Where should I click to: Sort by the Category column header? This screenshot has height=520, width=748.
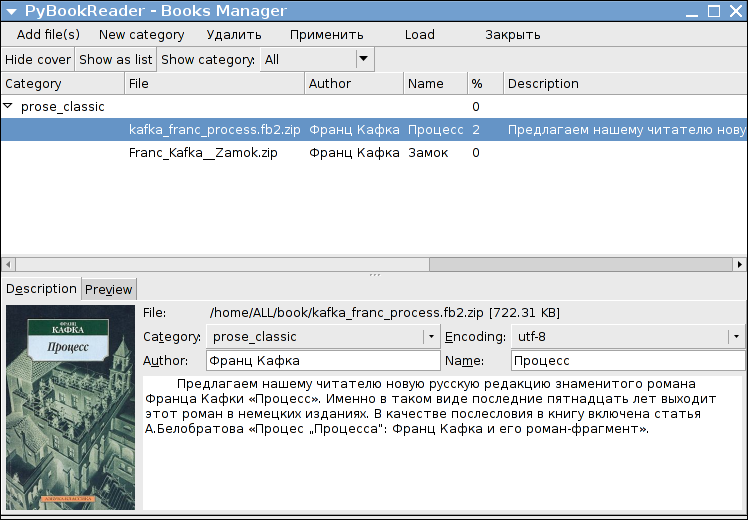(x=62, y=83)
